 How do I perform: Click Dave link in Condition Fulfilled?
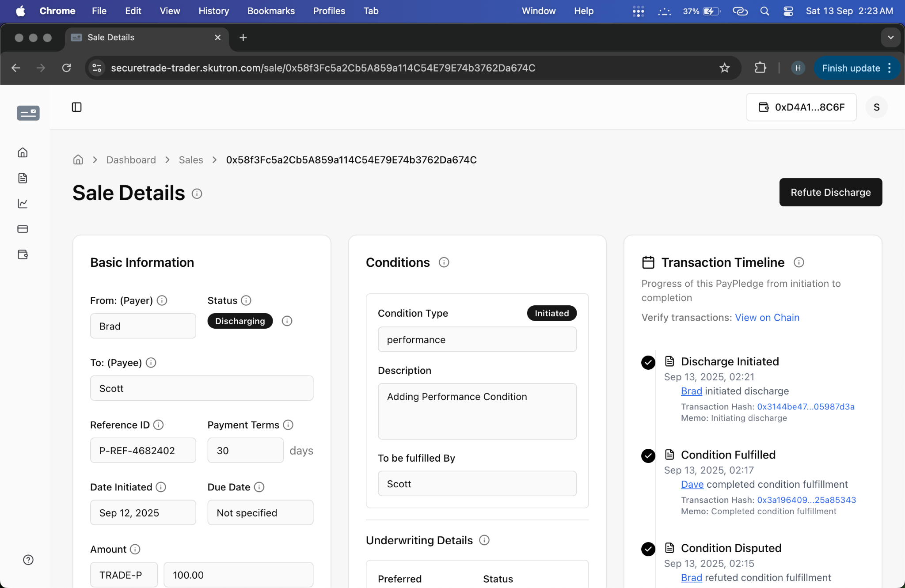click(692, 484)
